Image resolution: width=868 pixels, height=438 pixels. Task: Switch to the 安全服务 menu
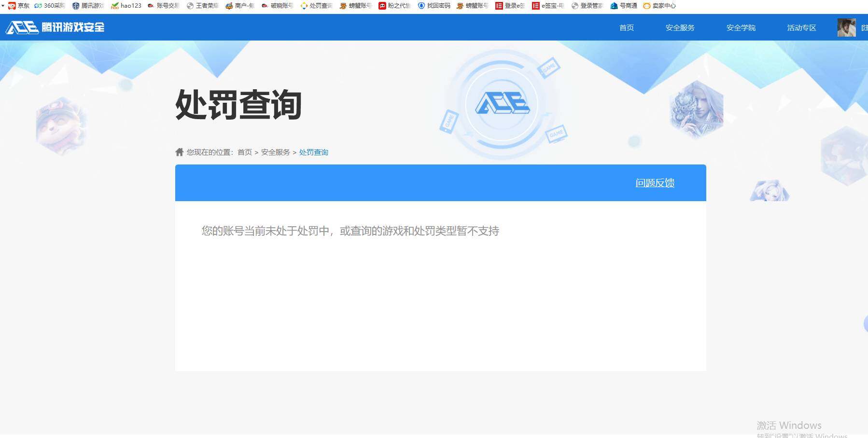pos(679,28)
